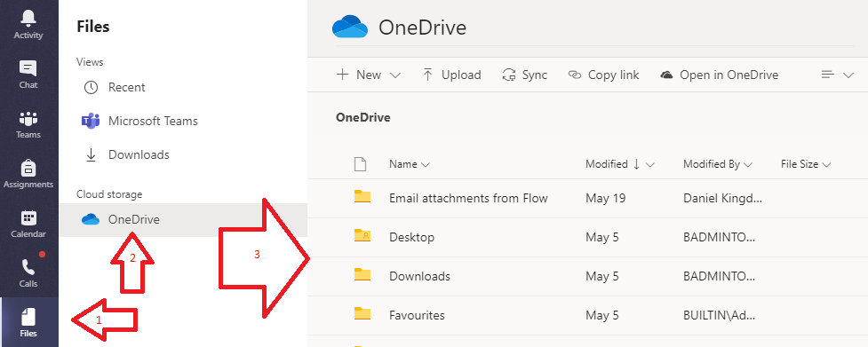Open Email attachments from Flow folder

click(x=468, y=198)
